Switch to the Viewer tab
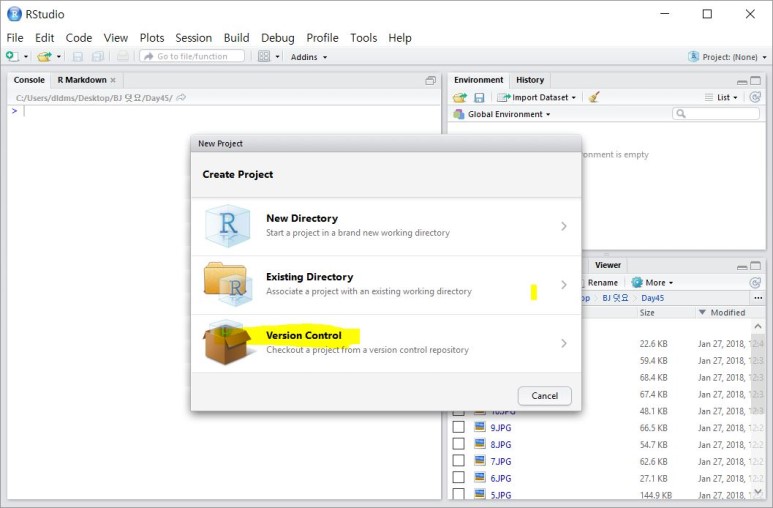The image size is (773, 508). coord(607,265)
